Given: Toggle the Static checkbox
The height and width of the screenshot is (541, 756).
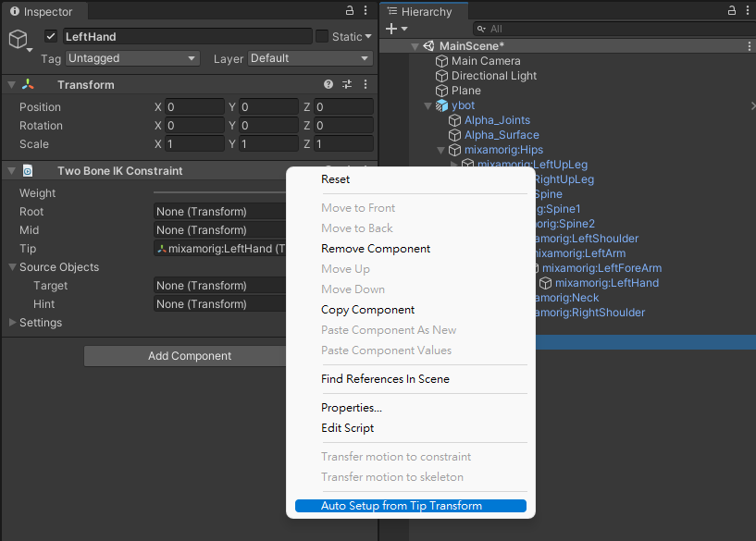Looking at the screenshot, I should tap(322, 36).
